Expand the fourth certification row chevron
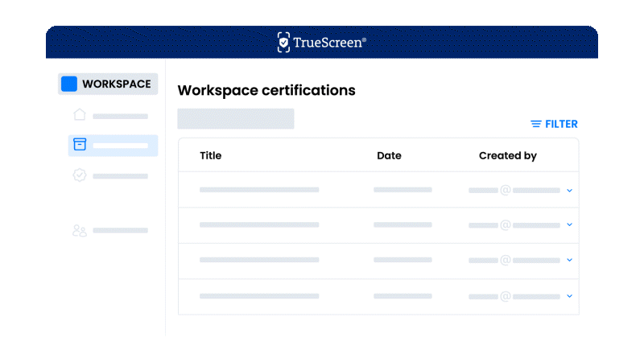The height and width of the screenshot is (362, 644). (x=570, y=296)
